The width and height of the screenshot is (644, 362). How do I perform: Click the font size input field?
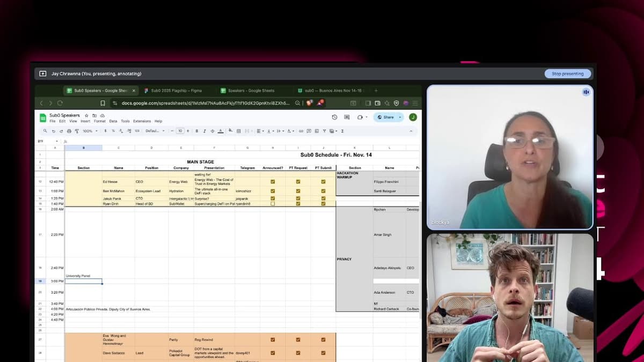180,131
